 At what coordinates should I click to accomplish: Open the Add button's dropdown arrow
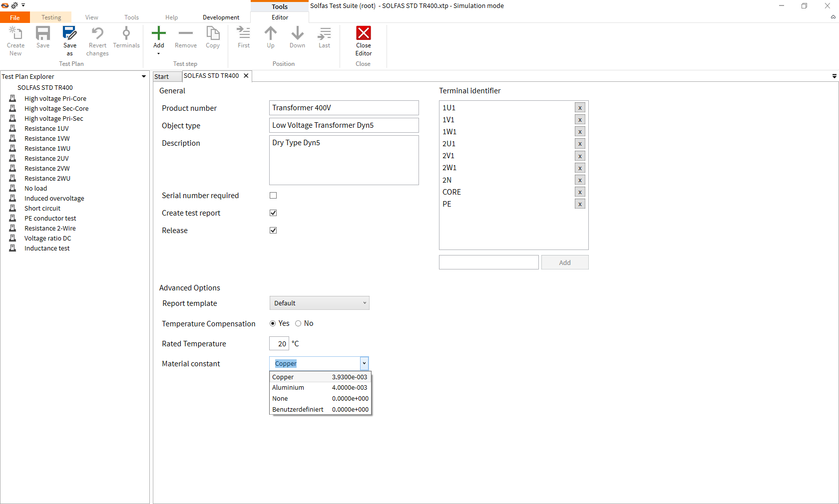click(x=159, y=54)
